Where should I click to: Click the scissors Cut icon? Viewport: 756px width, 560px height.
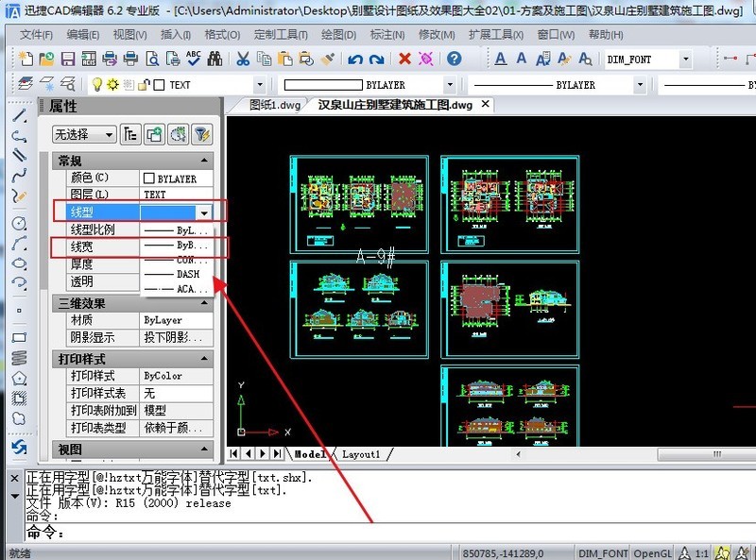pyautogui.click(x=242, y=59)
